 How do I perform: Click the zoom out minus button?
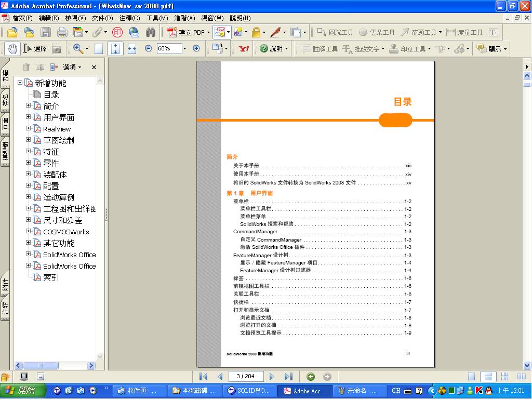pos(148,48)
